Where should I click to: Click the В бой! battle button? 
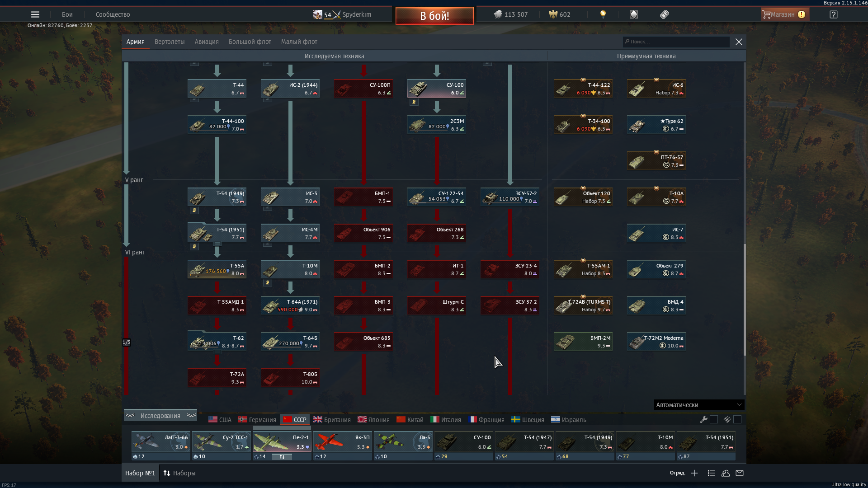[434, 16]
